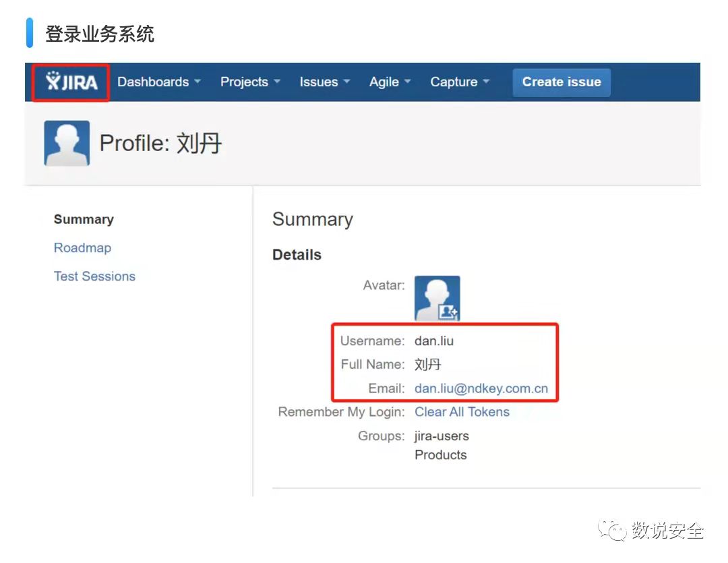Click the Create issue button

[562, 82]
